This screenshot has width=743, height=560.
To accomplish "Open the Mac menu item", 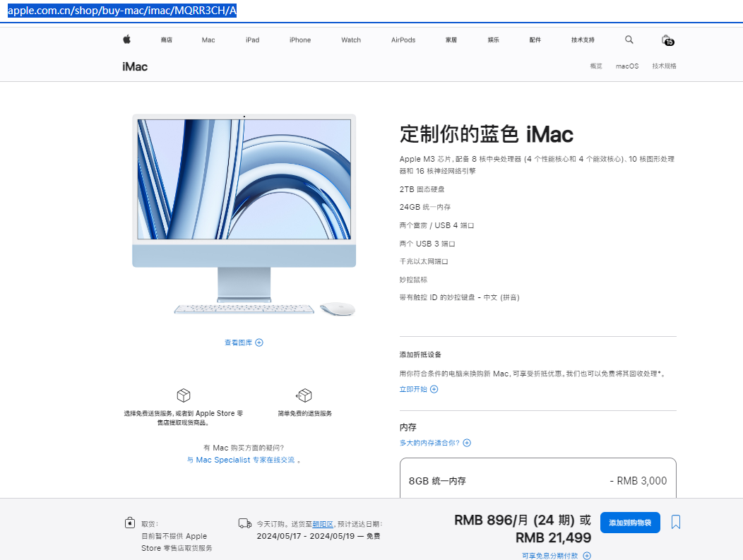I will tap(208, 40).
